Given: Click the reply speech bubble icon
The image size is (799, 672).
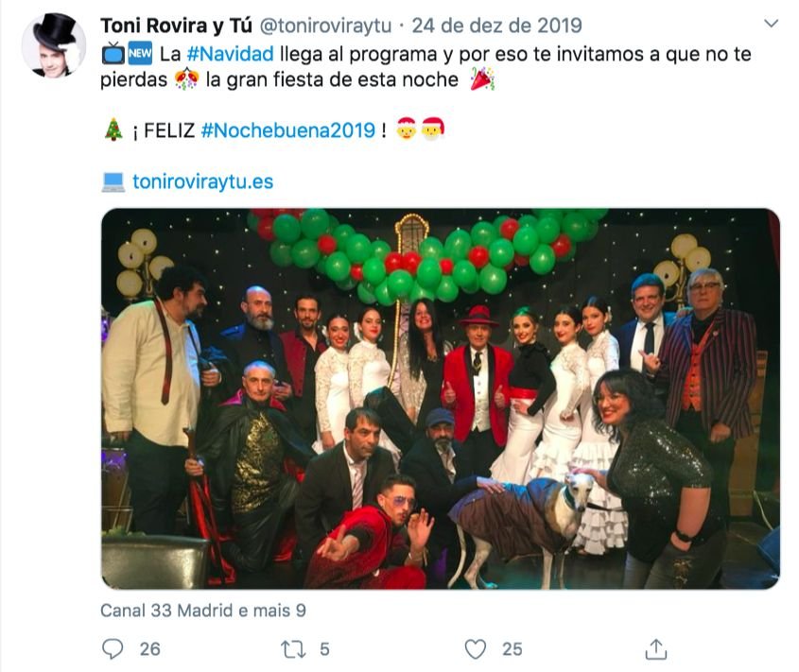Looking at the screenshot, I should pyautogui.click(x=113, y=649).
